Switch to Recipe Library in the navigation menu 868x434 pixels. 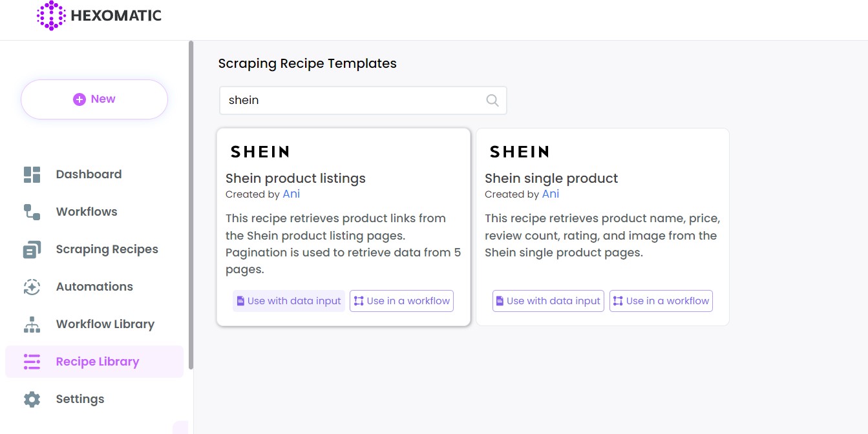97,362
